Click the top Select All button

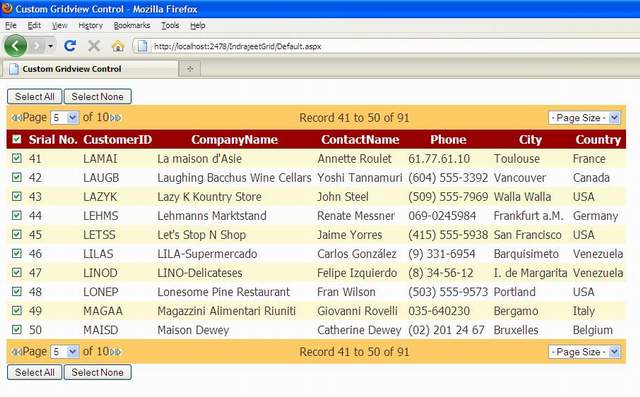coord(35,97)
